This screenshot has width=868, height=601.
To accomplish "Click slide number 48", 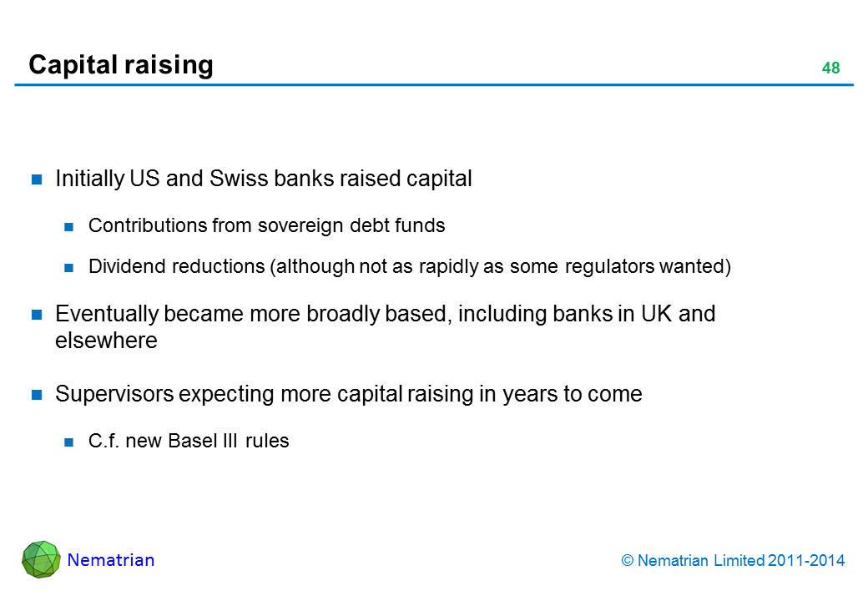I will click(x=830, y=68).
